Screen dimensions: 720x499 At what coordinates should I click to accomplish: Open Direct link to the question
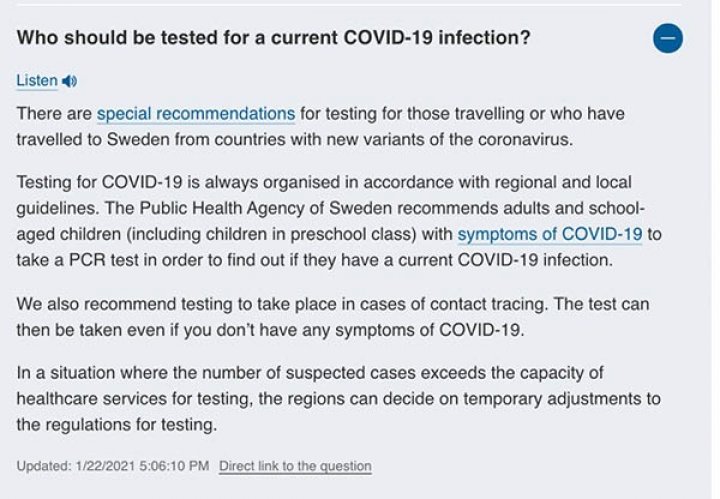pos(295,466)
